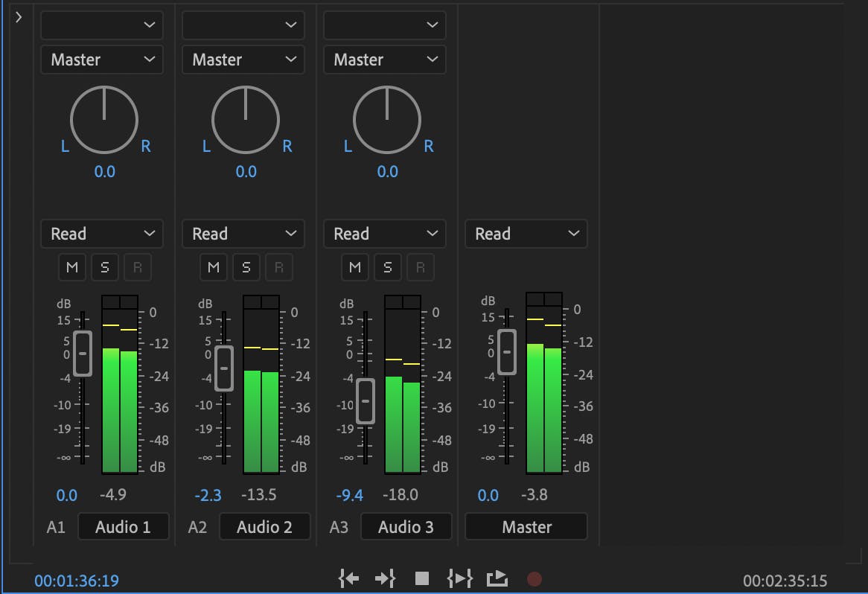Image resolution: width=868 pixels, height=594 pixels.
Task: Click Audio 1 peak reading -4.9
Action: click(113, 494)
